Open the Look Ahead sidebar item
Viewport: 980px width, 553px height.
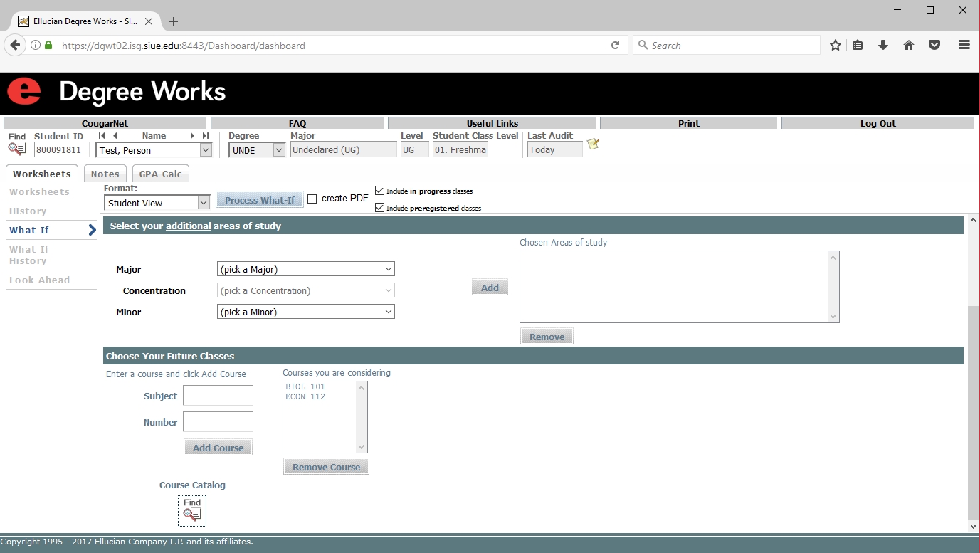click(x=40, y=280)
